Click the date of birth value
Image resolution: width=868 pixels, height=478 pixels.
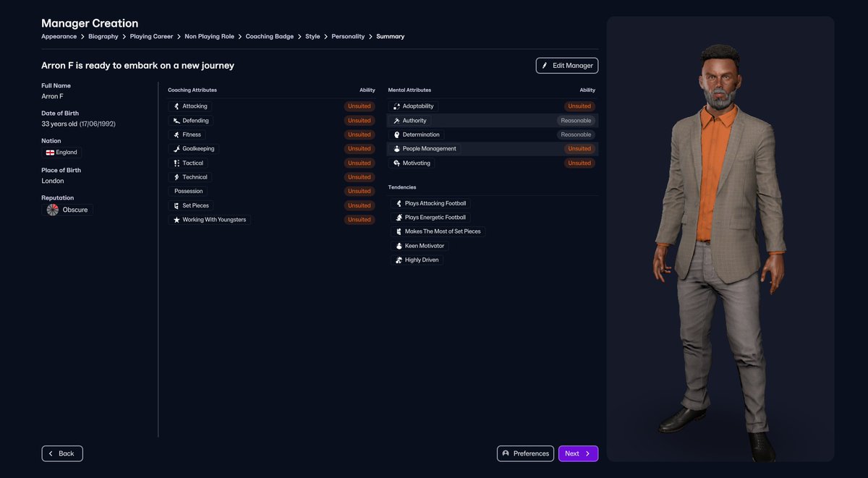pyautogui.click(x=78, y=124)
